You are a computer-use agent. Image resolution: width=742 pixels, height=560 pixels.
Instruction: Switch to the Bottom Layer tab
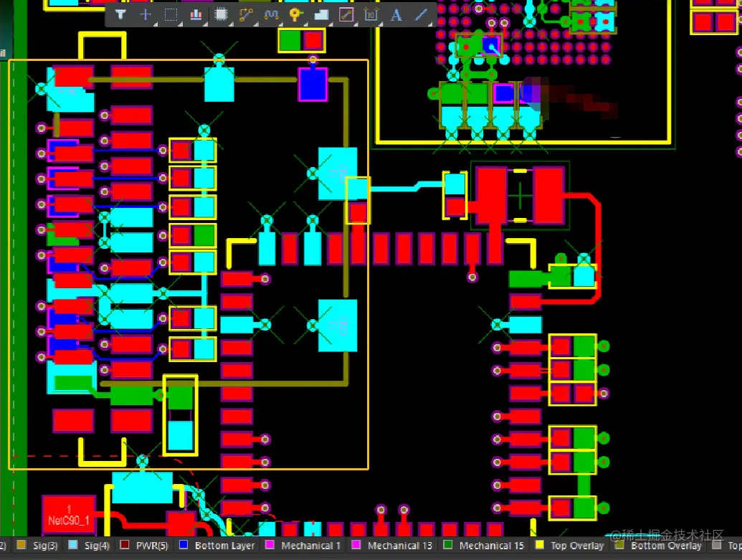point(217,546)
